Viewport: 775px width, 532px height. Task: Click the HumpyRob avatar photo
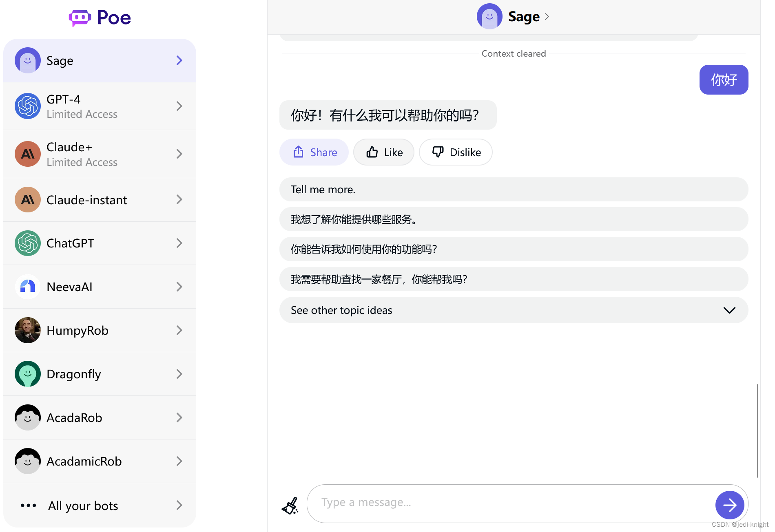coord(28,330)
